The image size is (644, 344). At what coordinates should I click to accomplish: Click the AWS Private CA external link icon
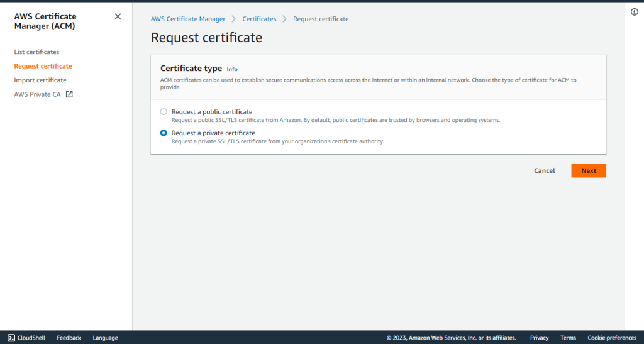point(69,94)
